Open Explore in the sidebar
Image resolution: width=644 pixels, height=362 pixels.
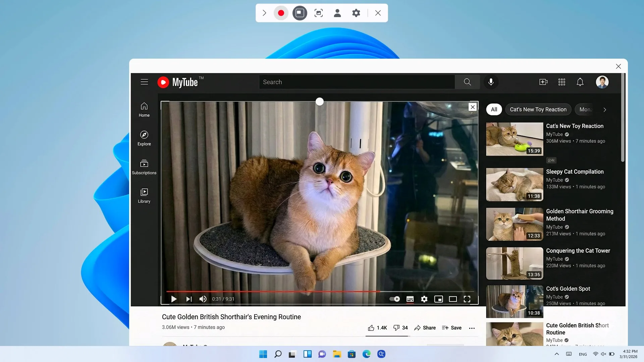point(144,138)
